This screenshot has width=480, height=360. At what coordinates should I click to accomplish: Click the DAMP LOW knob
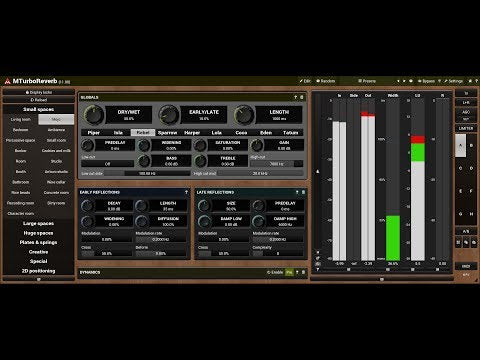click(204, 221)
